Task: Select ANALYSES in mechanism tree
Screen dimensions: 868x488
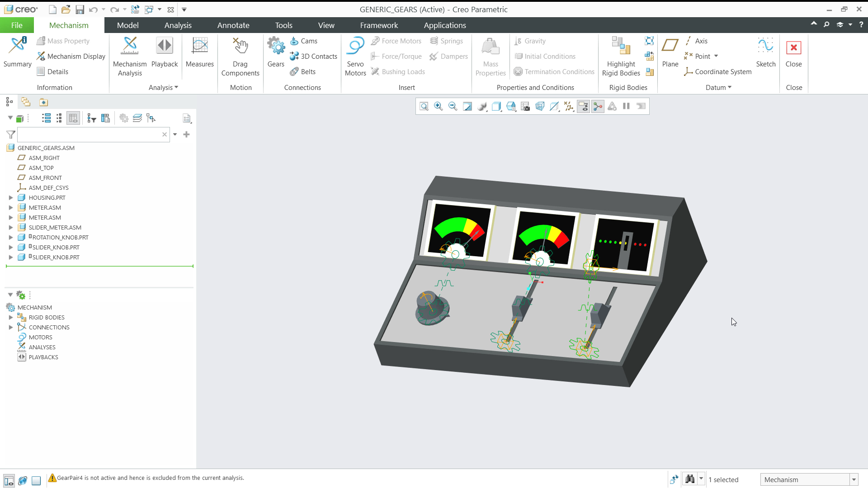Action: point(42,347)
